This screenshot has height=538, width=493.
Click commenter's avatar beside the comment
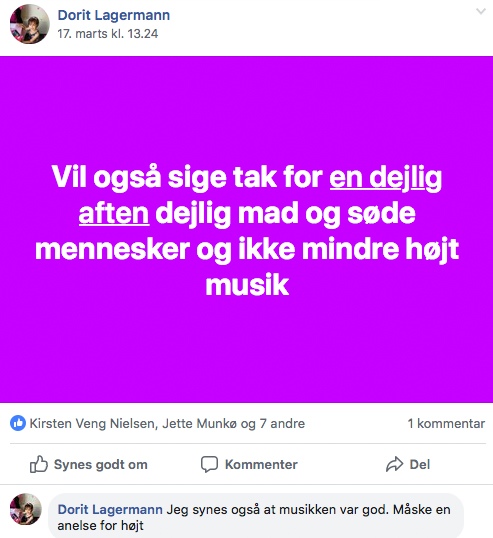click(x=26, y=509)
